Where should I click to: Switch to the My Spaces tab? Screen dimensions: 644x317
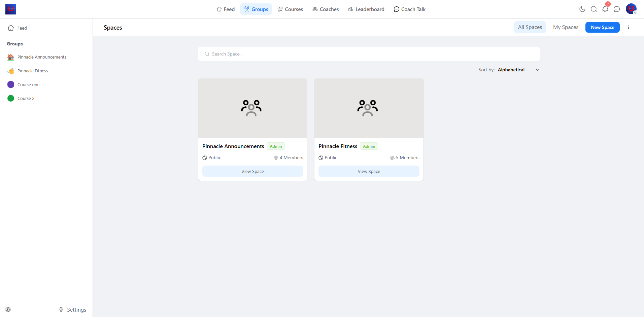click(x=565, y=27)
